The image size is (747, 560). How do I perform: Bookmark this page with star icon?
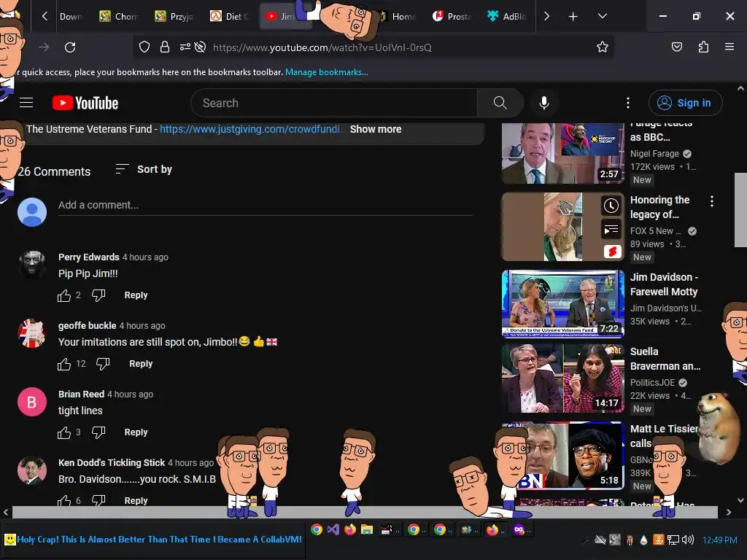(x=602, y=47)
